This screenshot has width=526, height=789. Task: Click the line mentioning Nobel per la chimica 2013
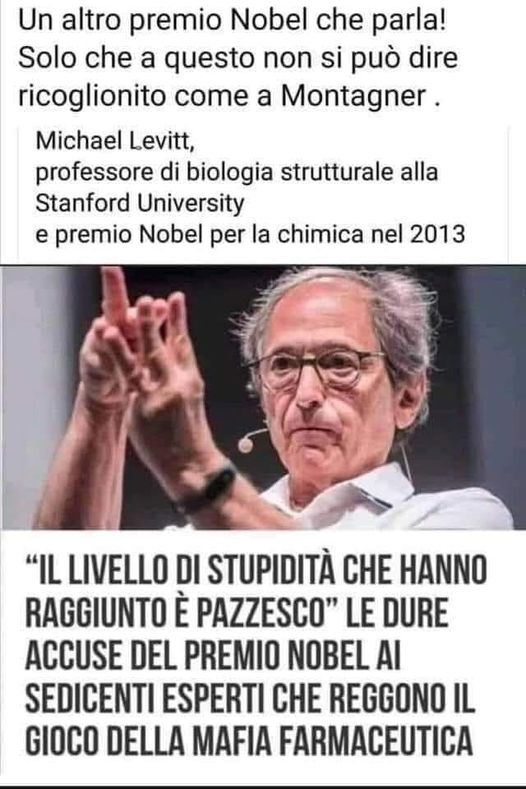[250, 234]
